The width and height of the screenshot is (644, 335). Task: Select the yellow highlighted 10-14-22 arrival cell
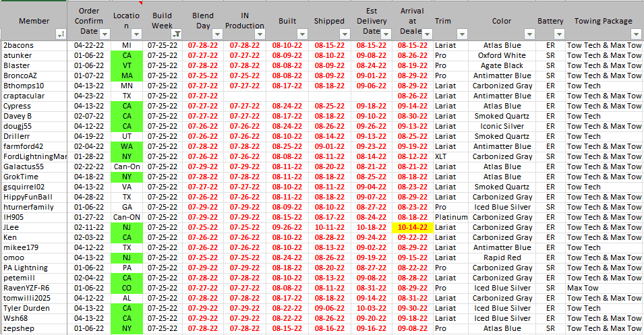coord(413,228)
